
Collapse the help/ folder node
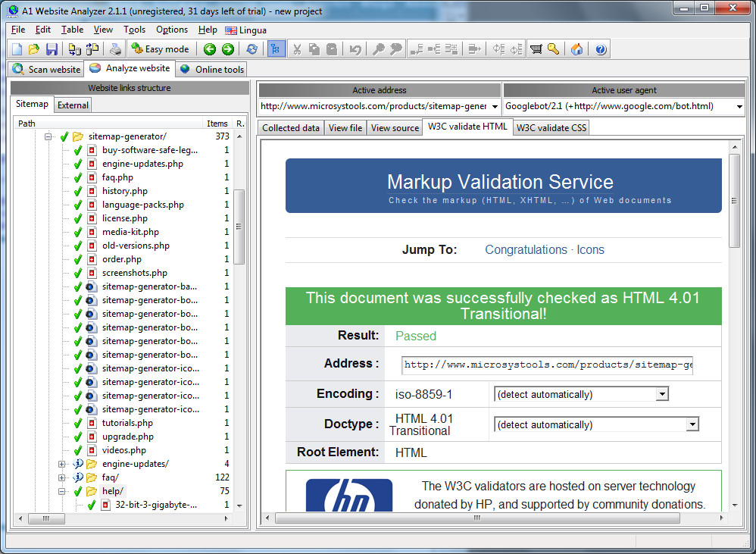tap(61, 491)
